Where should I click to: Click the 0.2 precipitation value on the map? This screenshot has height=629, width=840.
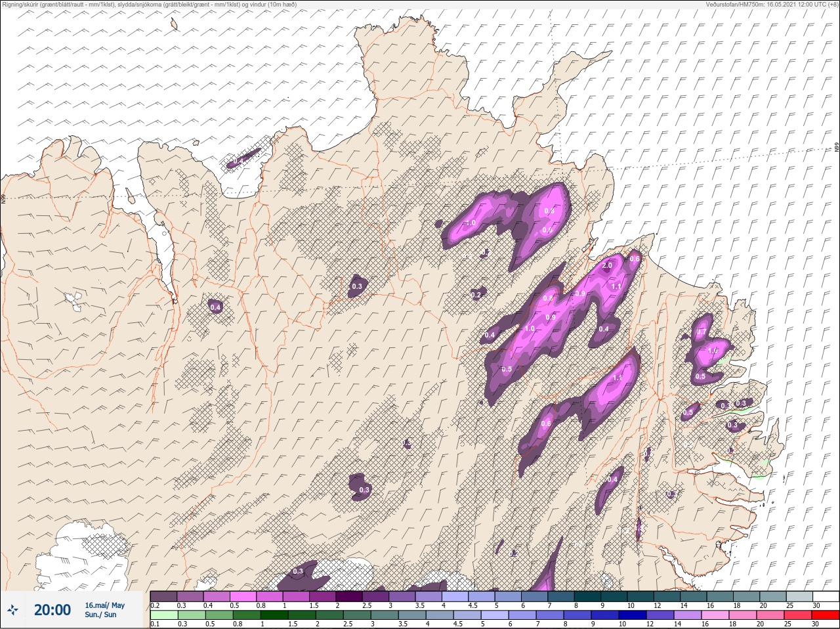tap(476, 295)
